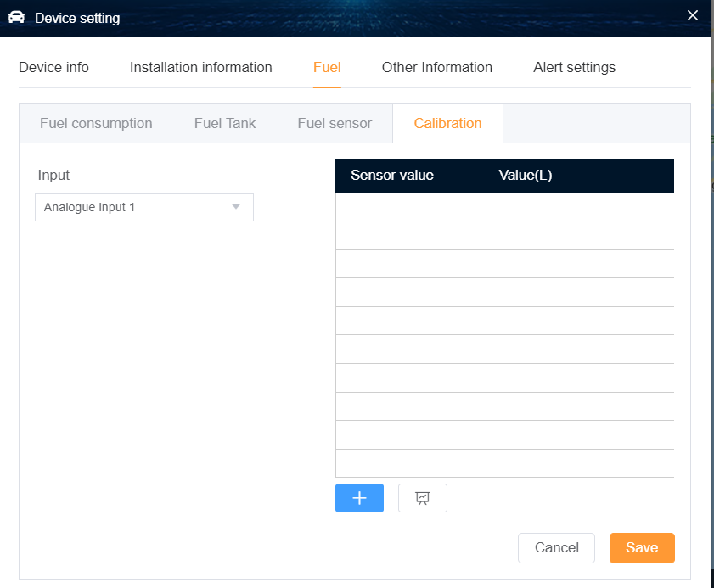Expand the Analogue input 1 dropdown arrow
The height and width of the screenshot is (588, 714).
coord(236,207)
